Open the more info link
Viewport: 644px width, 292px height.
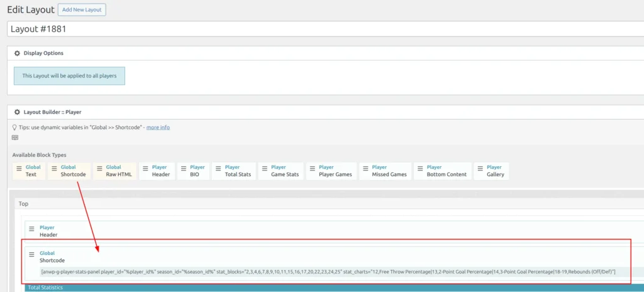point(158,128)
